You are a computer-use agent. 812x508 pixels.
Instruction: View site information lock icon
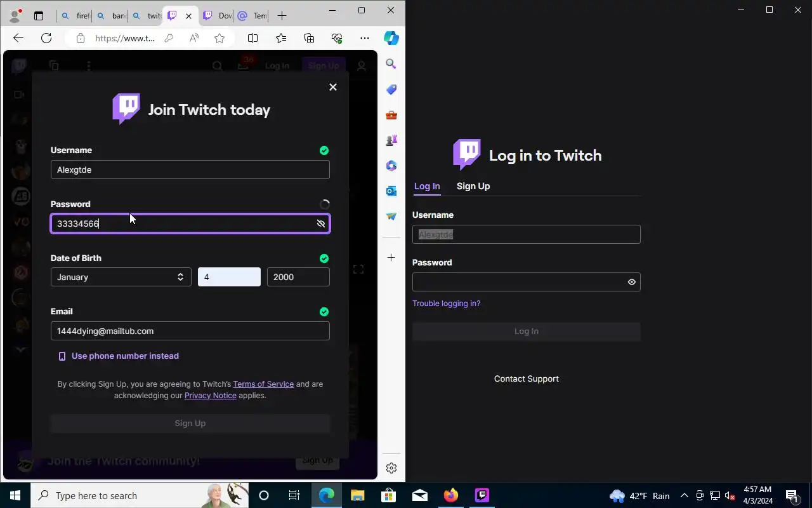pos(80,38)
